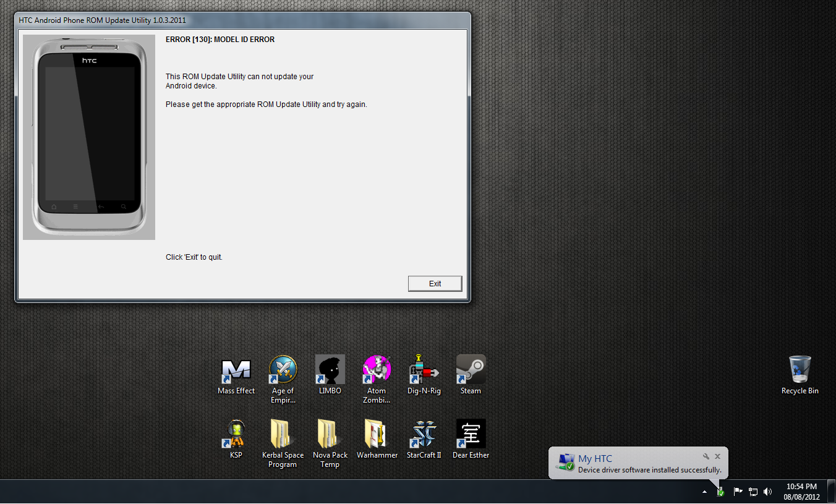Viewport: 836px width, 504px height.
Task: Select the Steam shortcut on the desktop
Action: (471, 370)
